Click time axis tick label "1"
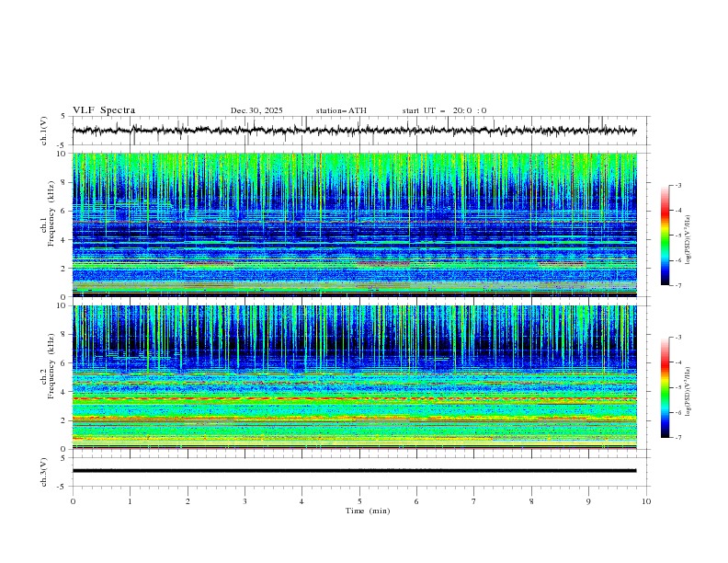728x563 pixels. point(130,501)
